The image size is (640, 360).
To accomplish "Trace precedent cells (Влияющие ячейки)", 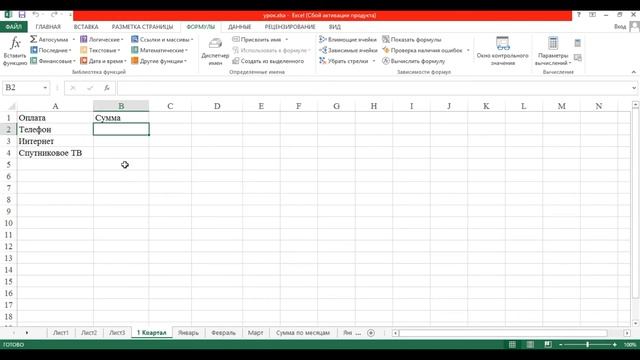I will pyautogui.click(x=348, y=40).
